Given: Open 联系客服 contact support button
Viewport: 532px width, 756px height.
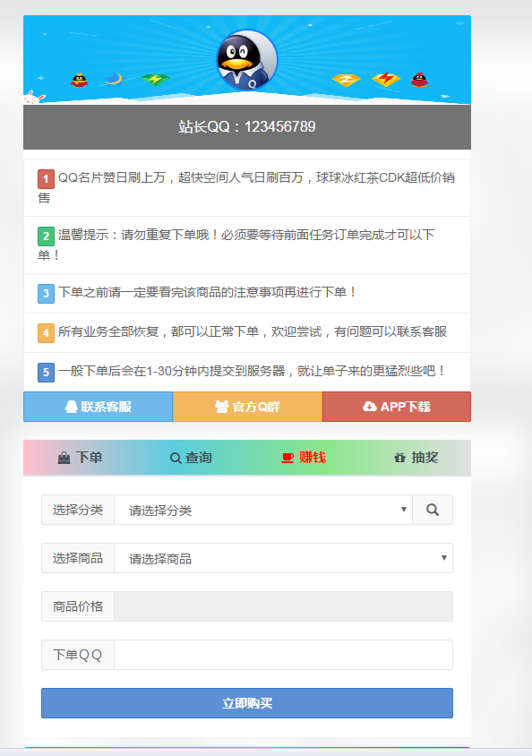Looking at the screenshot, I should [99, 407].
